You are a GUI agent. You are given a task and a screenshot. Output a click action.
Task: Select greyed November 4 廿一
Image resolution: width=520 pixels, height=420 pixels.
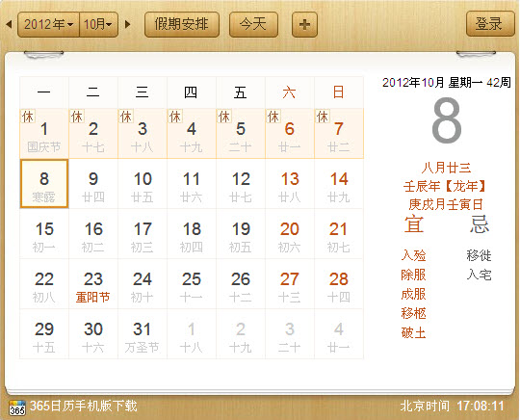[x=339, y=334]
